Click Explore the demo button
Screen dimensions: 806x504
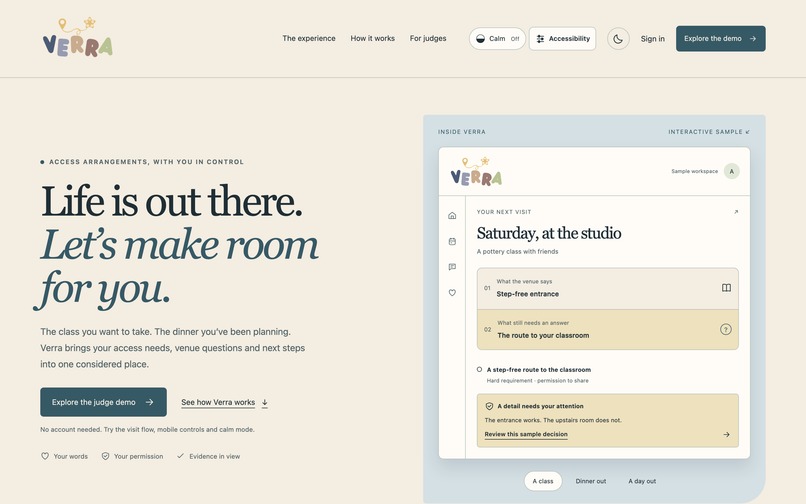[x=720, y=39]
